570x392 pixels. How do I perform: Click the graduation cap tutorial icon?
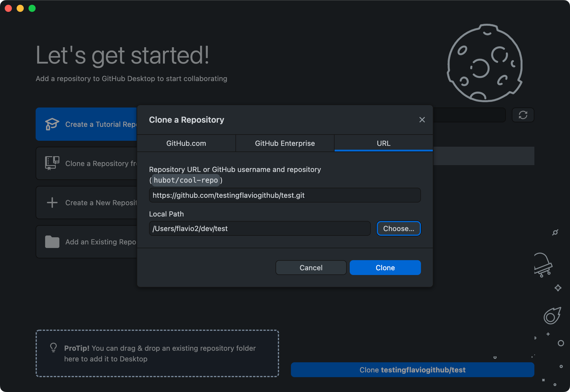(x=52, y=124)
